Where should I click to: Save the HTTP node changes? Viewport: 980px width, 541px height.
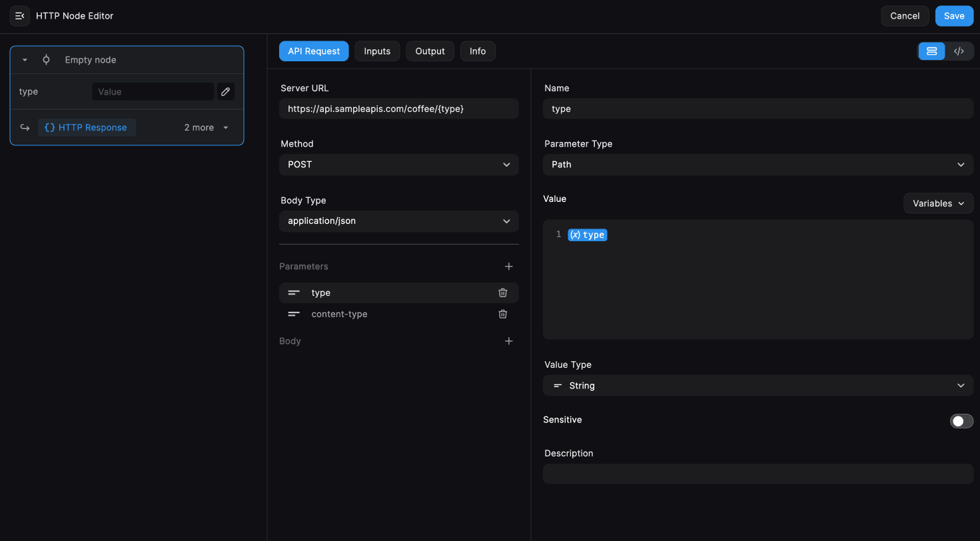click(x=954, y=16)
